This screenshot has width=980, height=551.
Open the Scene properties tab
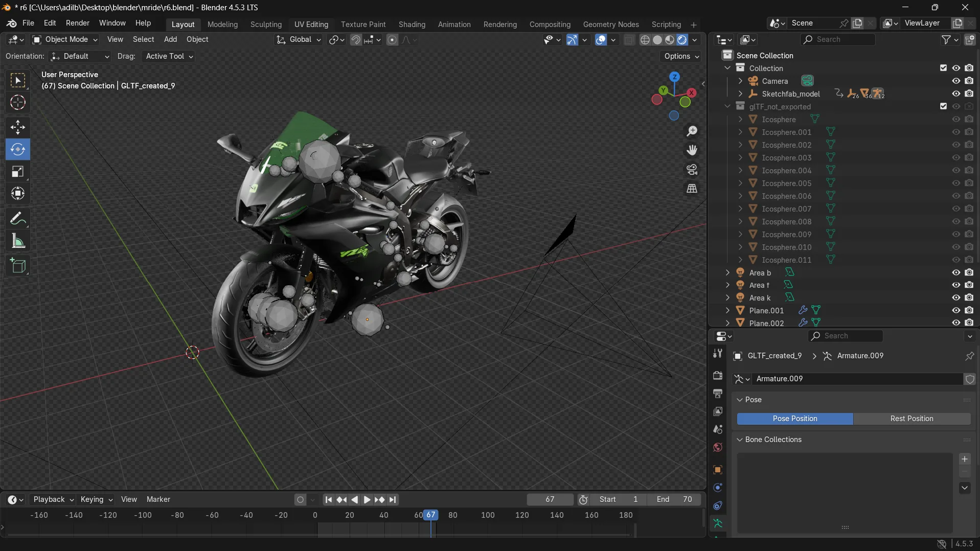click(718, 429)
